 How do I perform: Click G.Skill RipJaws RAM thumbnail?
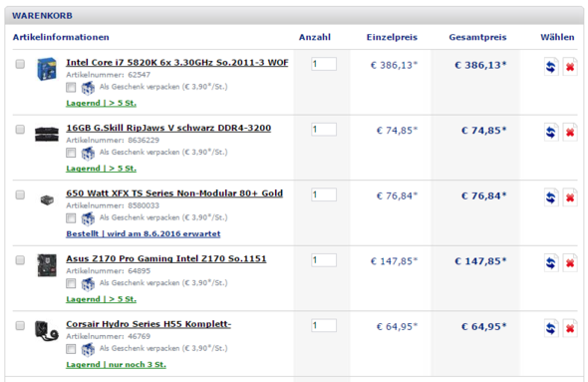(47, 134)
